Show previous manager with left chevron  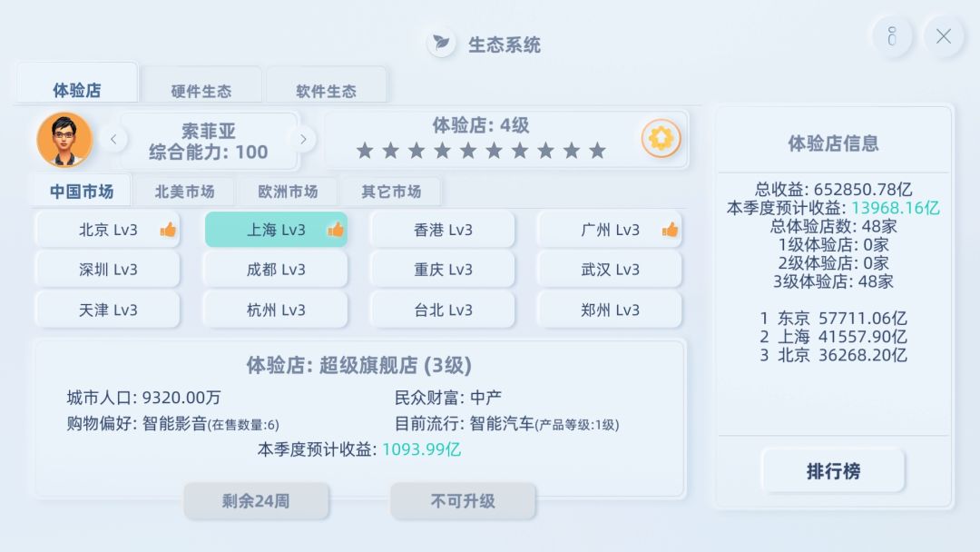click(113, 140)
